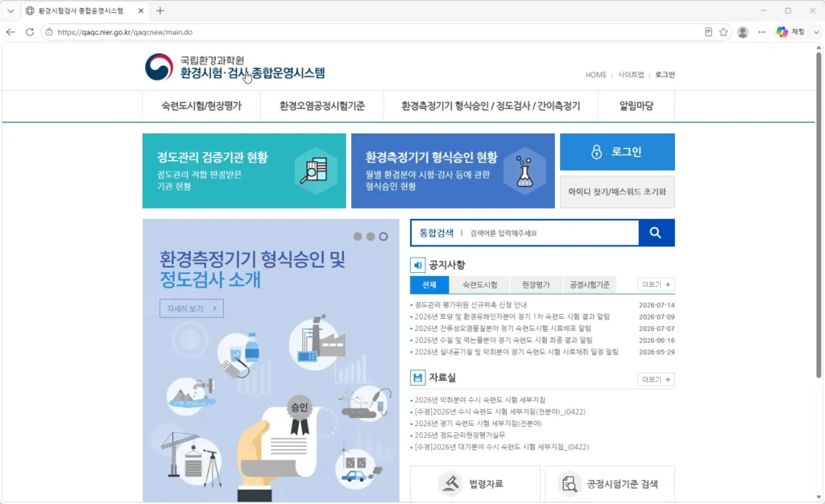Open the 알림마당 menu
This screenshot has width=825, height=504.
coord(636,105)
